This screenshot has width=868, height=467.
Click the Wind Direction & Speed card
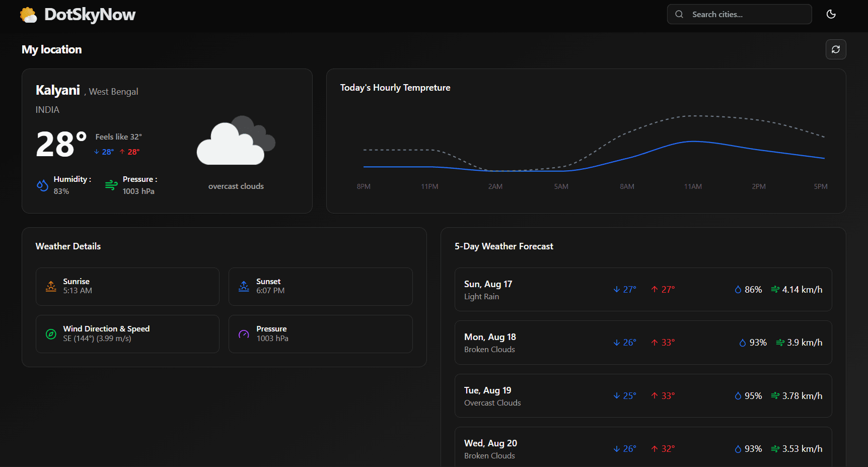tap(127, 334)
